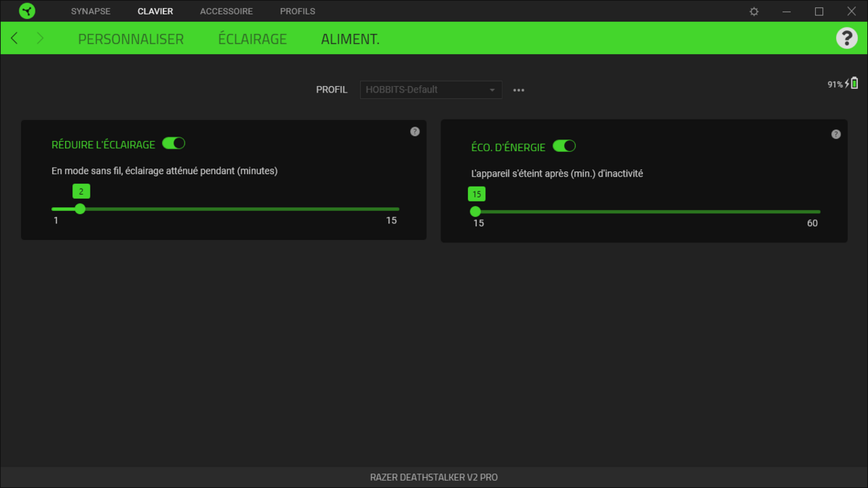Click the slider value bubble showing 15

[477, 194]
